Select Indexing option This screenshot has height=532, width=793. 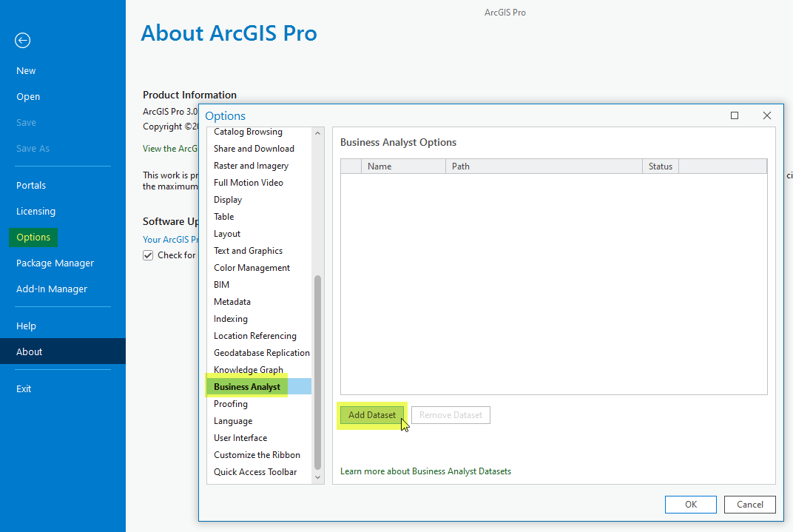231,319
